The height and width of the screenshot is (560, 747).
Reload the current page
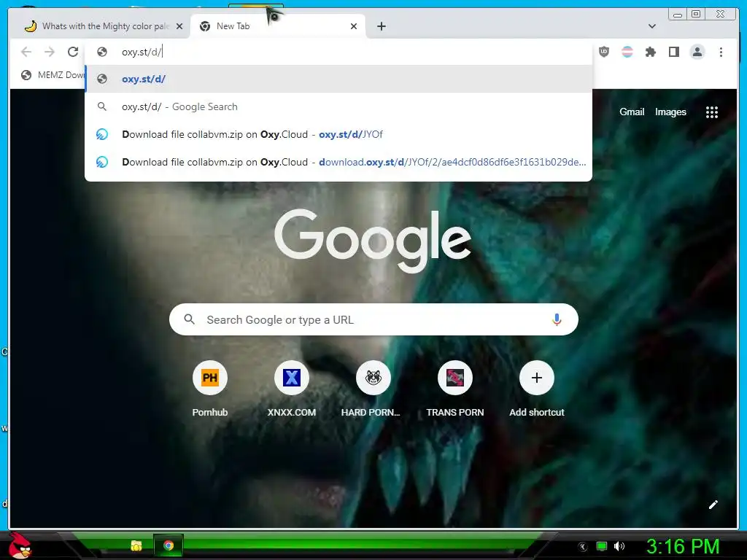pyautogui.click(x=73, y=52)
